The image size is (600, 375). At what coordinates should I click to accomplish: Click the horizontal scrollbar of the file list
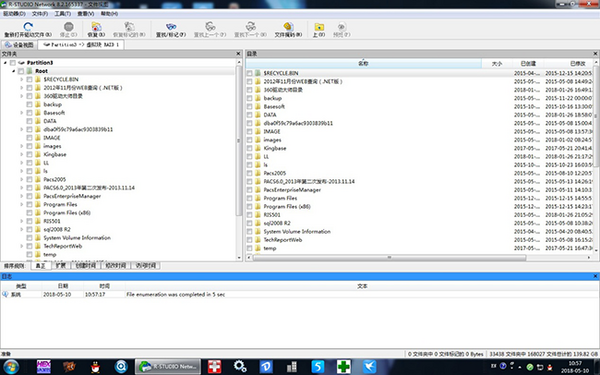tap(389, 258)
